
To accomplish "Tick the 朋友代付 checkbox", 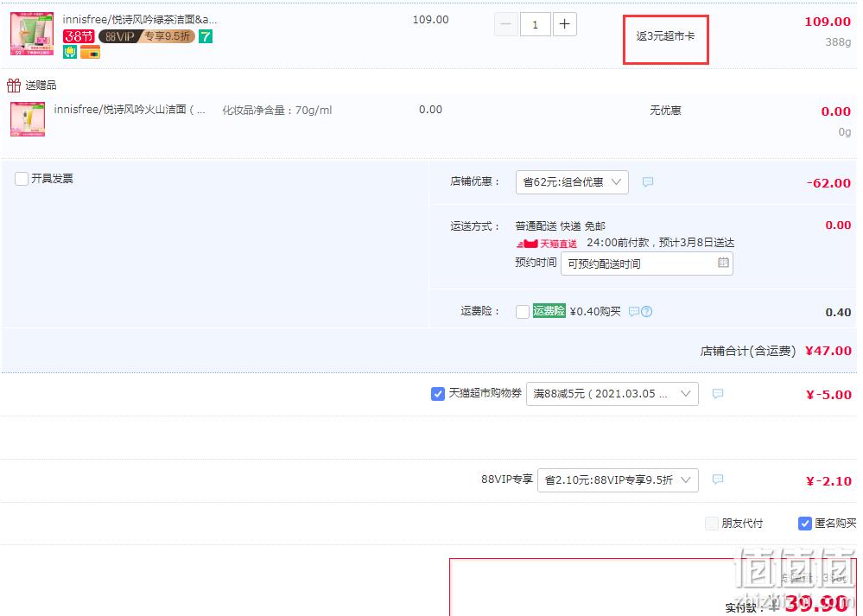I will 712,524.
